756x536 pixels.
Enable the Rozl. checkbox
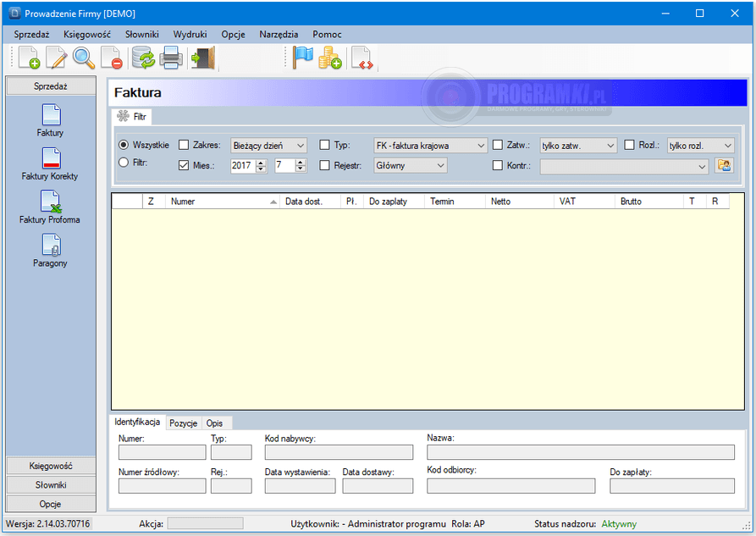click(629, 145)
